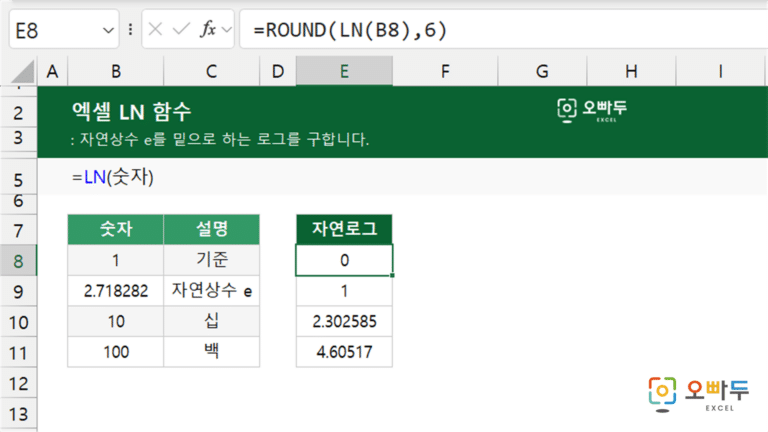Select row 2 header
768x432 pixels.
[x=18, y=113]
